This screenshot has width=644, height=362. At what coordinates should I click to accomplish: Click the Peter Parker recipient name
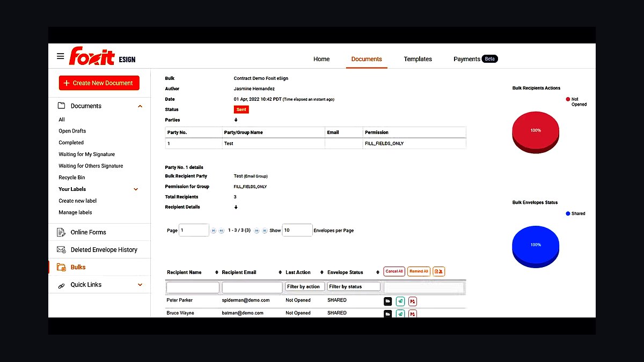pyautogui.click(x=180, y=300)
